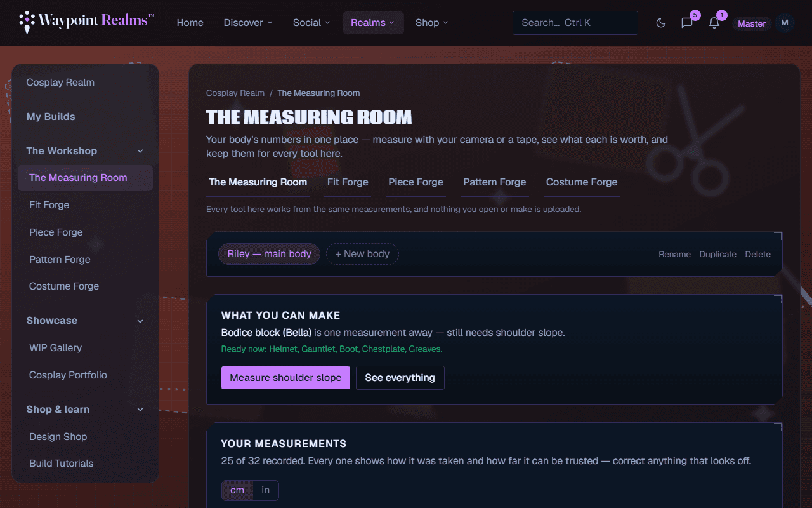The width and height of the screenshot is (812, 508).
Task: Click the See everything button
Action: [400, 378]
